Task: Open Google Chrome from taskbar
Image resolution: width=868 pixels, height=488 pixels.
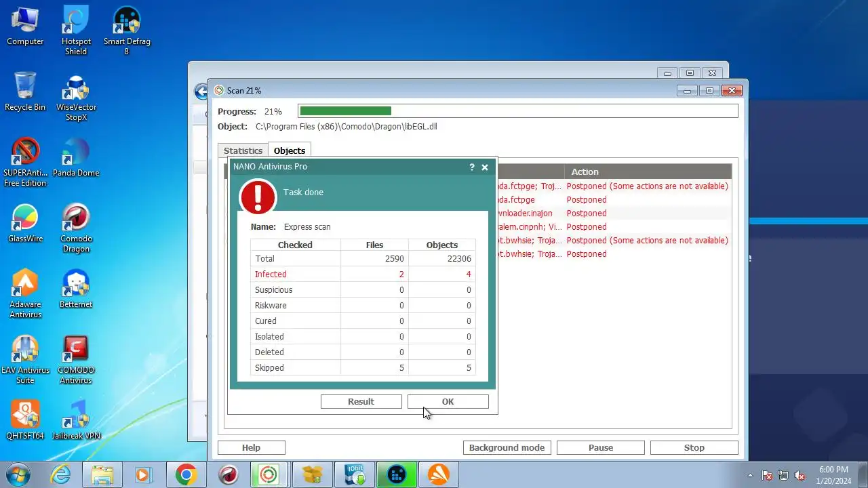Action: click(x=186, y=474)
